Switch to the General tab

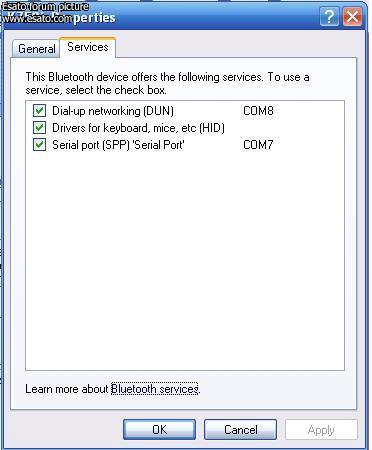click(37, 49)
